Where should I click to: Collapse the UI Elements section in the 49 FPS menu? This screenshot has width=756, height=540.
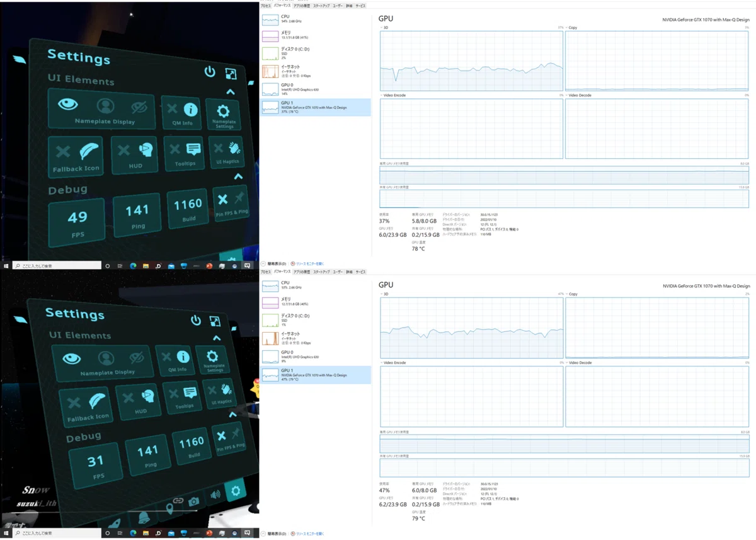[231, 91]
